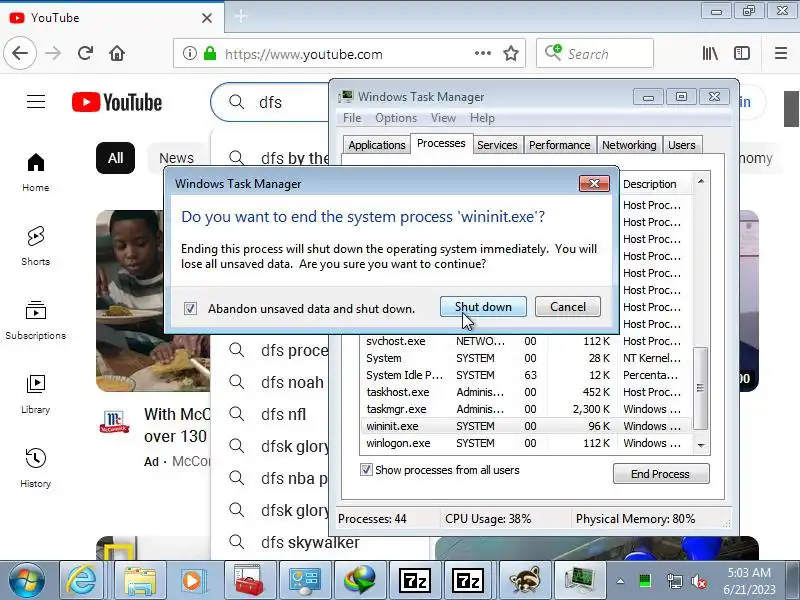
Task: Open site information icon in address bar
Action: coord(189,53)
